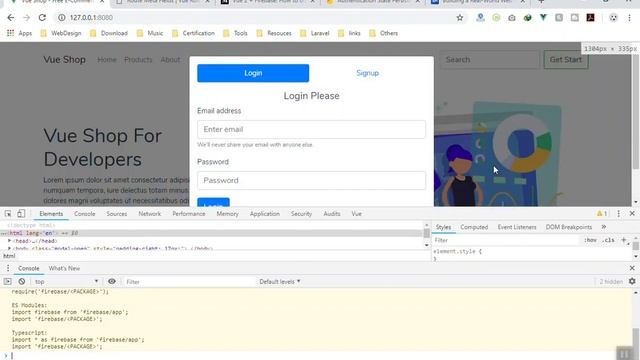Select the inspect element picker icon
Image resolution: width=640 pixels, height=360 pixels.
coord(8,213)
